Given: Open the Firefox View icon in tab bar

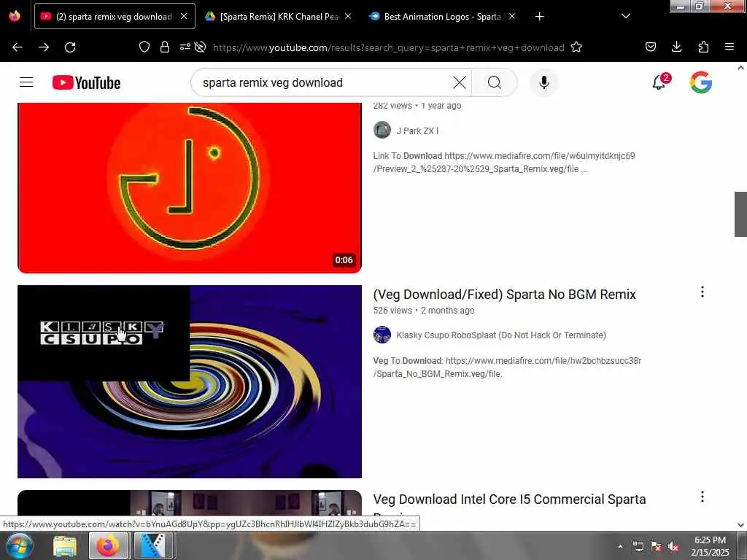Looking at the screenshot, I should click(x=15, y=16).
